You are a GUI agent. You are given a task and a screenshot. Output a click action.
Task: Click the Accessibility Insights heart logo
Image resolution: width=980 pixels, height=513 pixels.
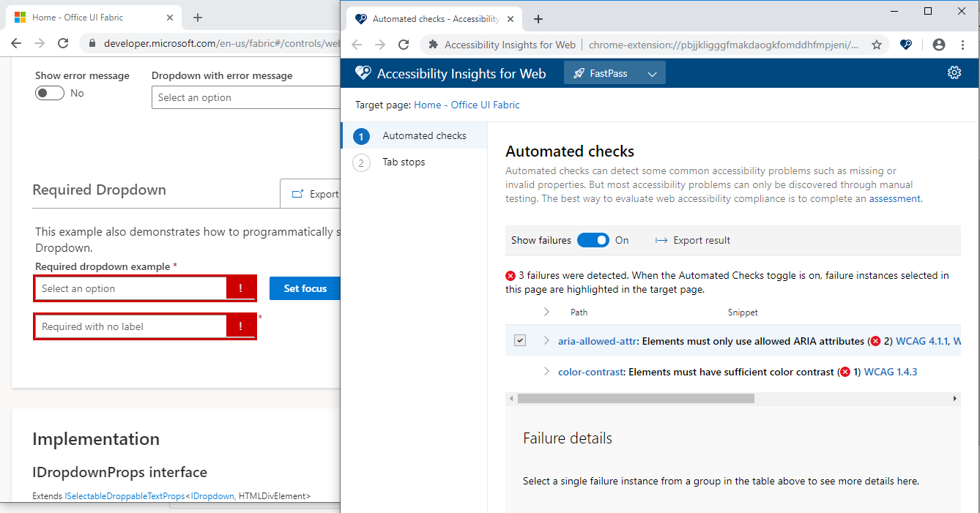point(363,72)
